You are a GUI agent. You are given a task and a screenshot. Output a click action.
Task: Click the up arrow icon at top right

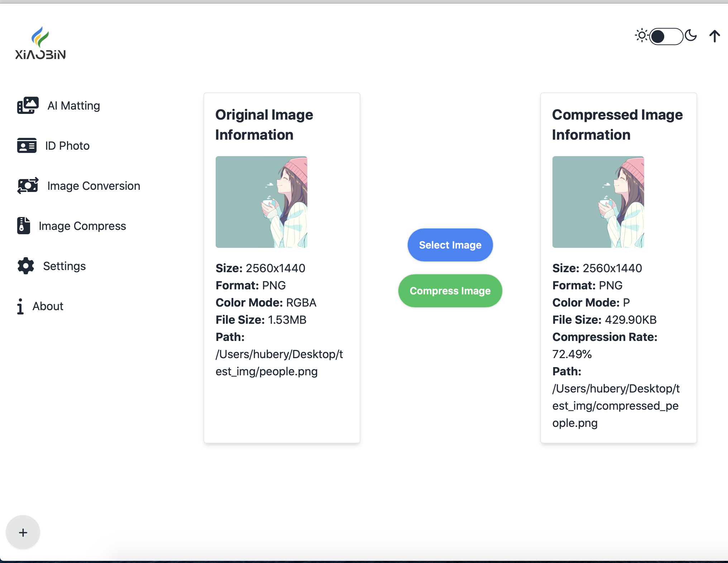point(714,36)
